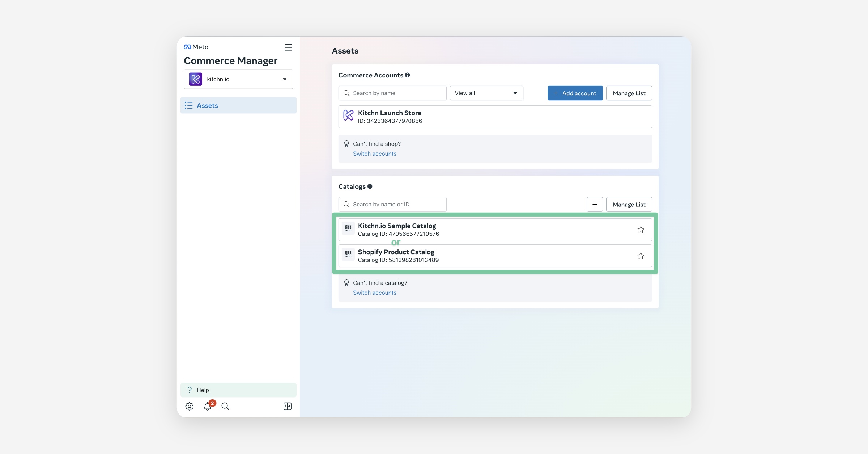The height and width of the screenshot is (454, 868).
Task: Click the sidebar search magnifier icon
Action: pyautogui.click(x=225, y=406)
